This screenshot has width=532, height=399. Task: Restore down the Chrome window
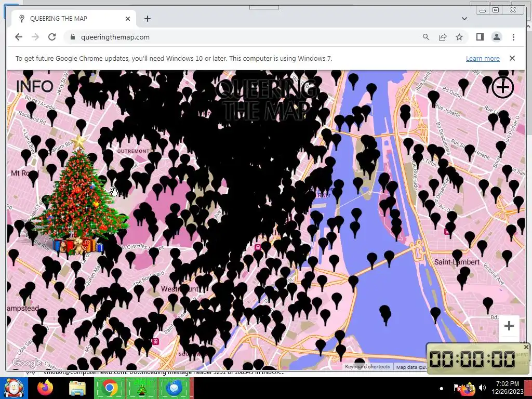coord(496,10)
